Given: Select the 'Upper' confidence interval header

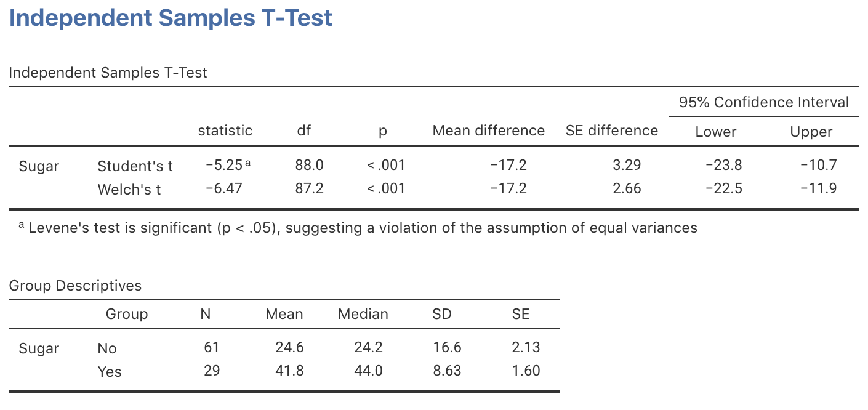Looking at the screenshot, I should pos(811,132).
